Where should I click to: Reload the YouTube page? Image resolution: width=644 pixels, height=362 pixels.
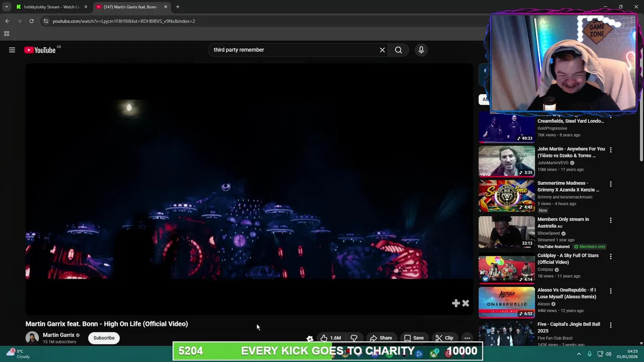(x=31, y=21)
